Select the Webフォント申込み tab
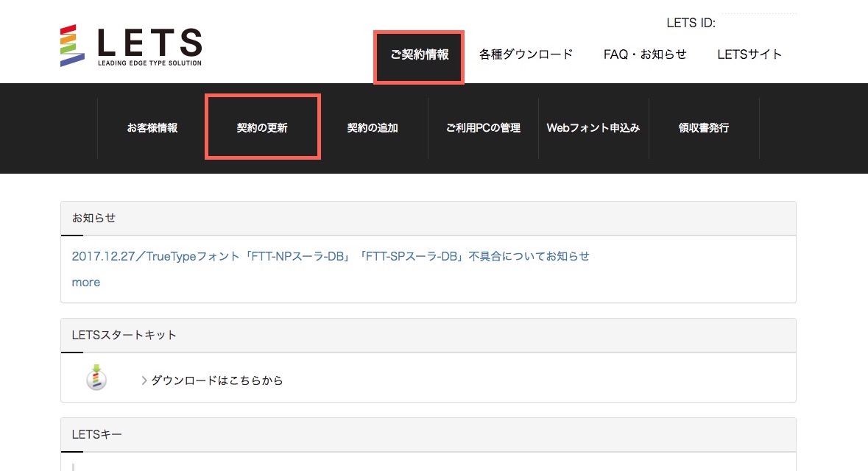868x471 pixels. point(593,127)
